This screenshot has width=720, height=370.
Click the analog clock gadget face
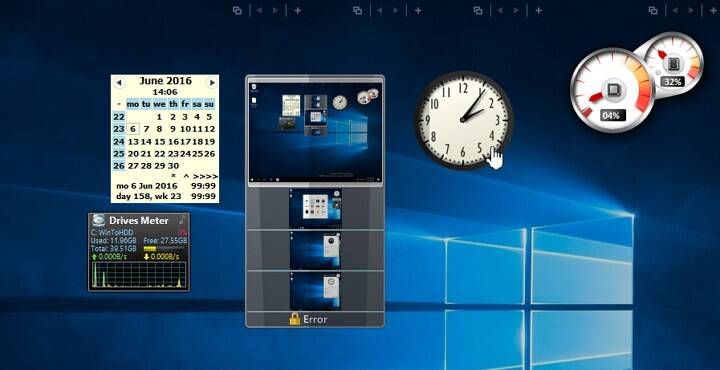point(463,119)
